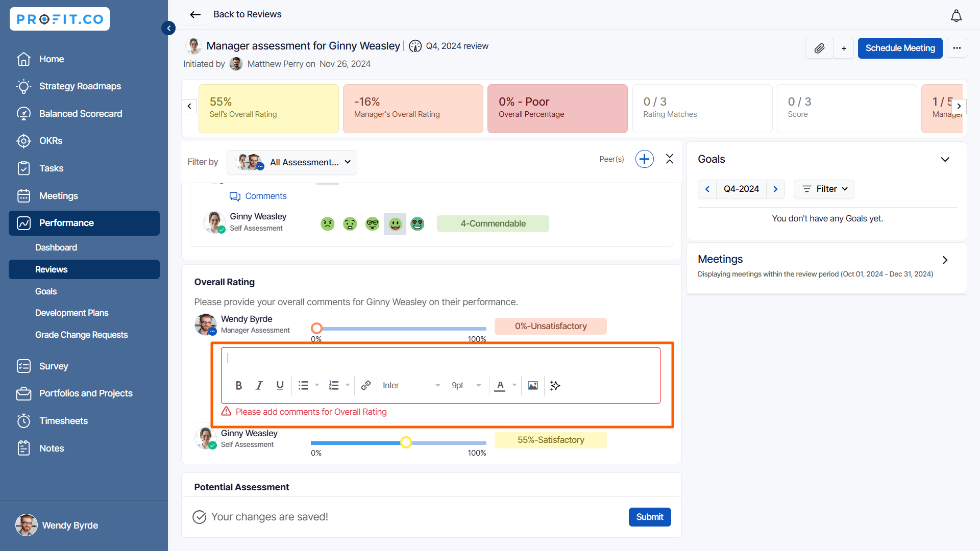Image resolution: width=980 pixels, height=551 pixels.
Task: Click the insert image icon in editor
Action: click(x=533, y=386)
